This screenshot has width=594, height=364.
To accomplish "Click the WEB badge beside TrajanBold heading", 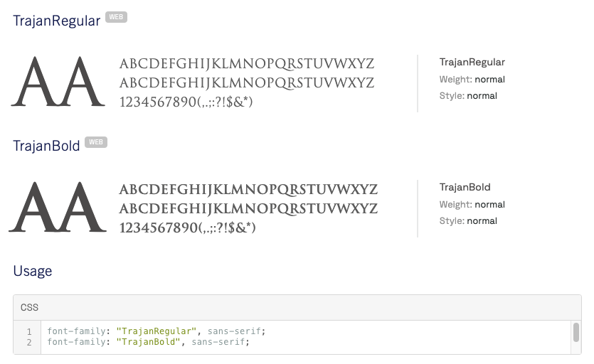I will point(95,143).
